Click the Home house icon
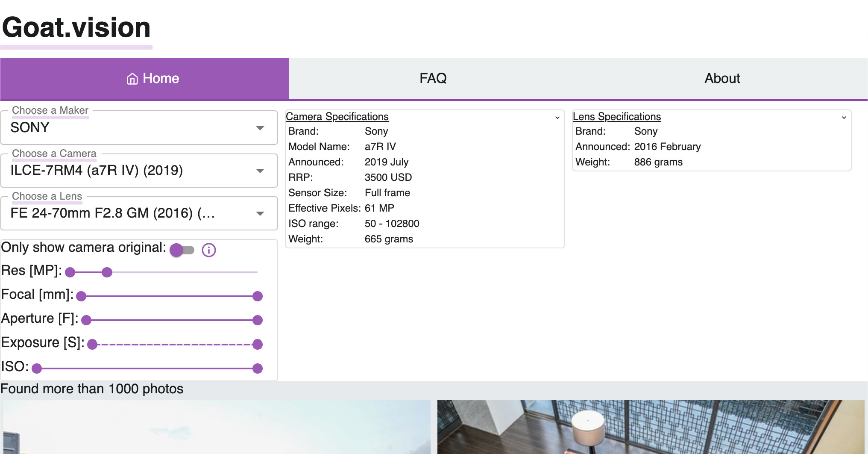 [132, 78]
